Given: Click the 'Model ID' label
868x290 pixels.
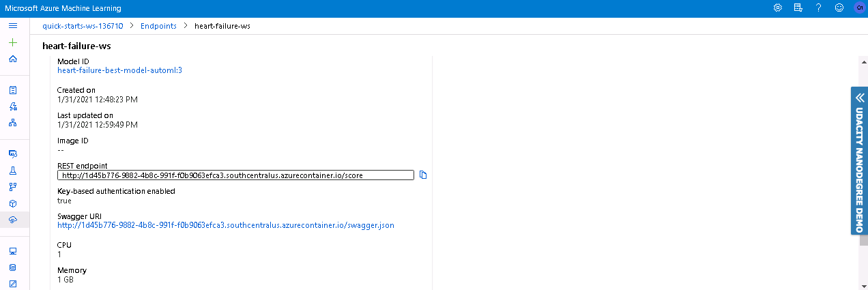Looking at the screenshot, I should tap(73, 61).
